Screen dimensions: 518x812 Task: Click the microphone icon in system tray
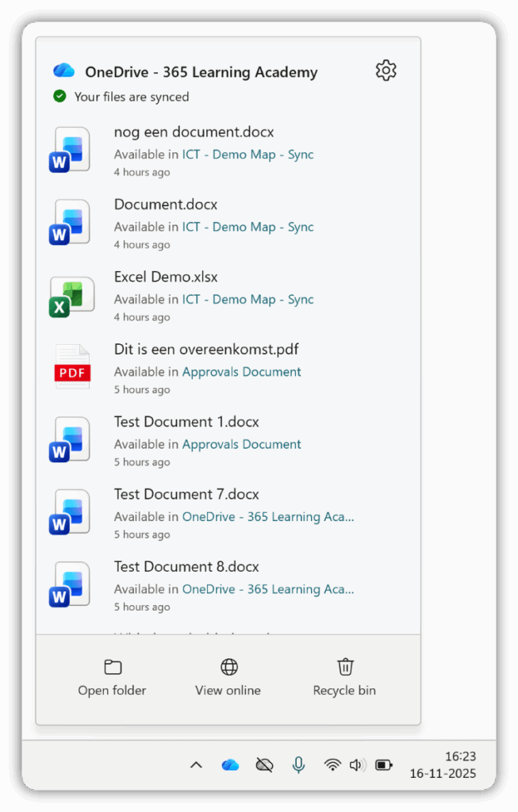[298, 764]
